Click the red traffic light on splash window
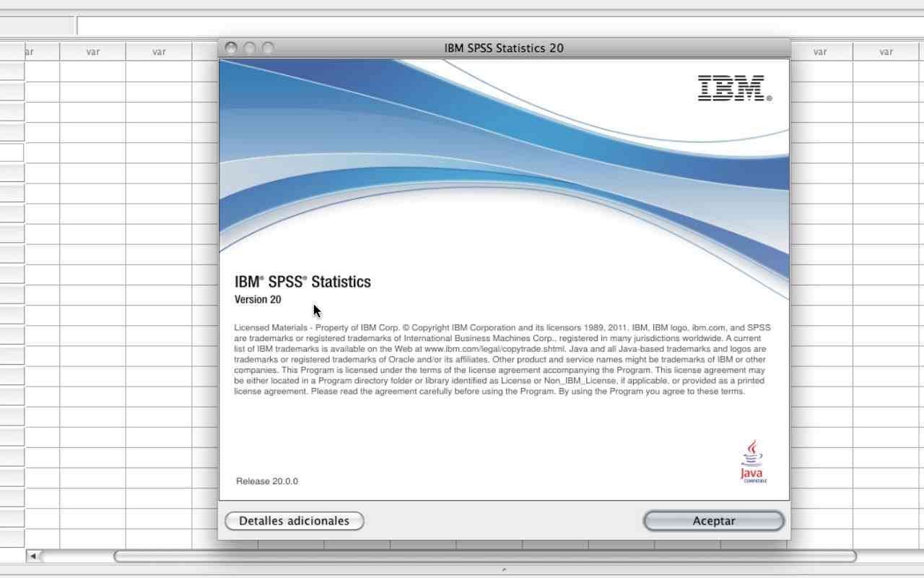Image resolution: width=924 pixels, height=578 pixels. point(230,48)
